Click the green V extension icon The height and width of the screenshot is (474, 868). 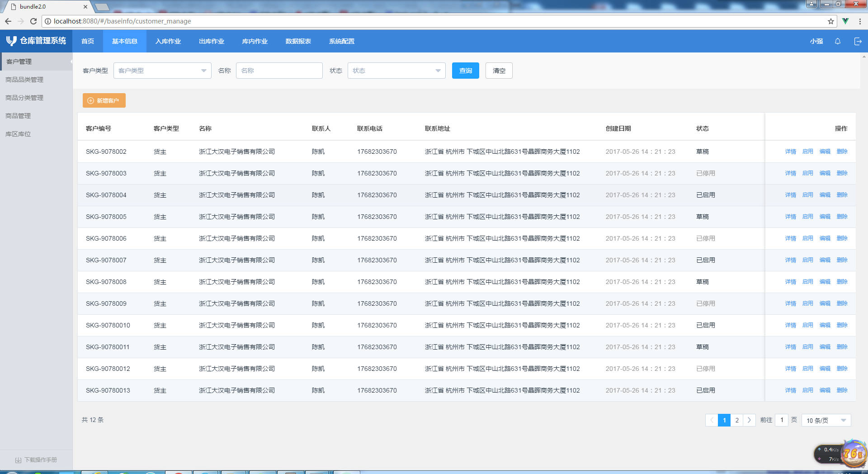(x=845, y=21)
